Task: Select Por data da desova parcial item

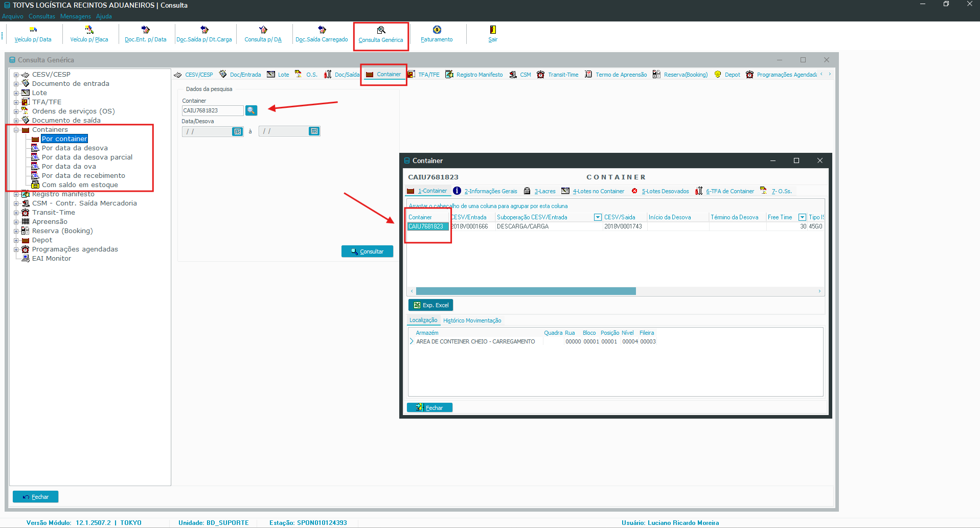Action: [x=87, y=157]
